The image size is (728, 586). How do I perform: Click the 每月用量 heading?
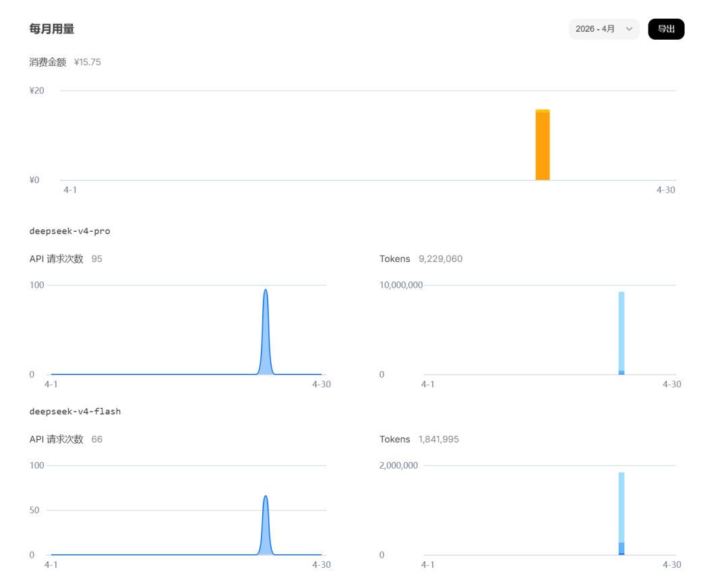[x=51, y=29]
